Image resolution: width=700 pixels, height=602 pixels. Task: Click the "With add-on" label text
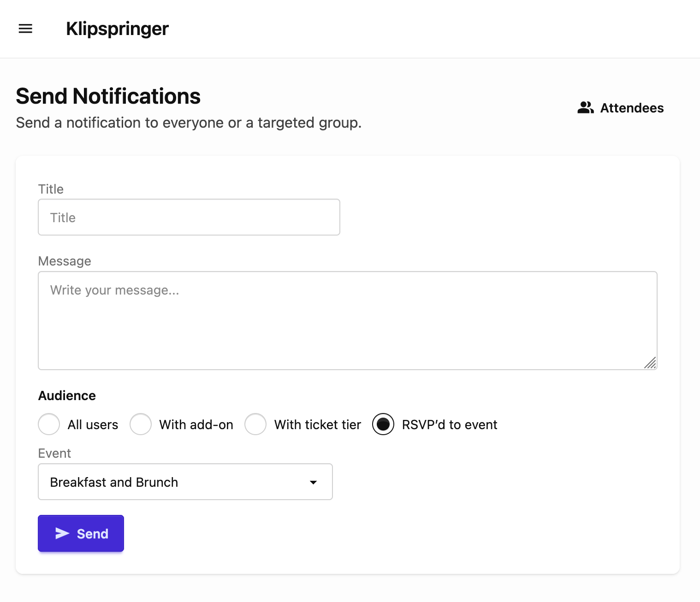pyautogui.click(x=196, y=425)
